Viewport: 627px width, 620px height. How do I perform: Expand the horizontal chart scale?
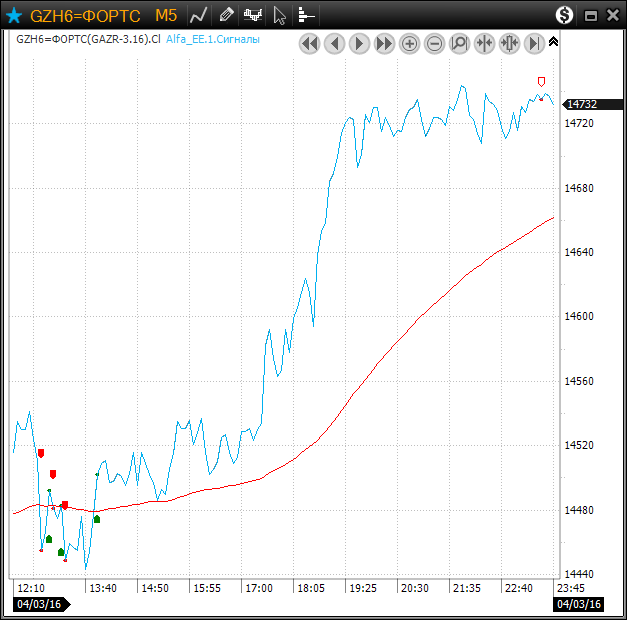pos(509,43)
